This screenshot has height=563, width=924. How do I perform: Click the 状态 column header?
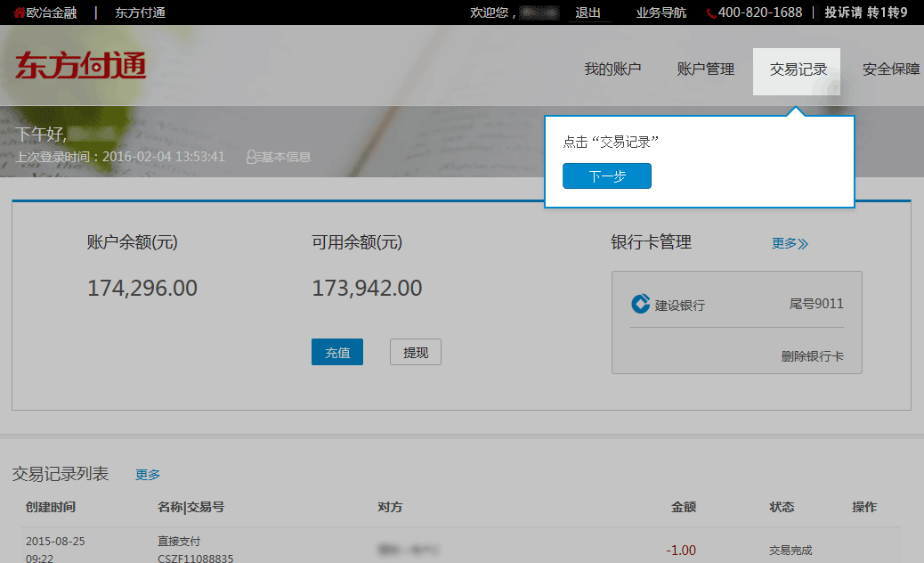coord(782,507)
